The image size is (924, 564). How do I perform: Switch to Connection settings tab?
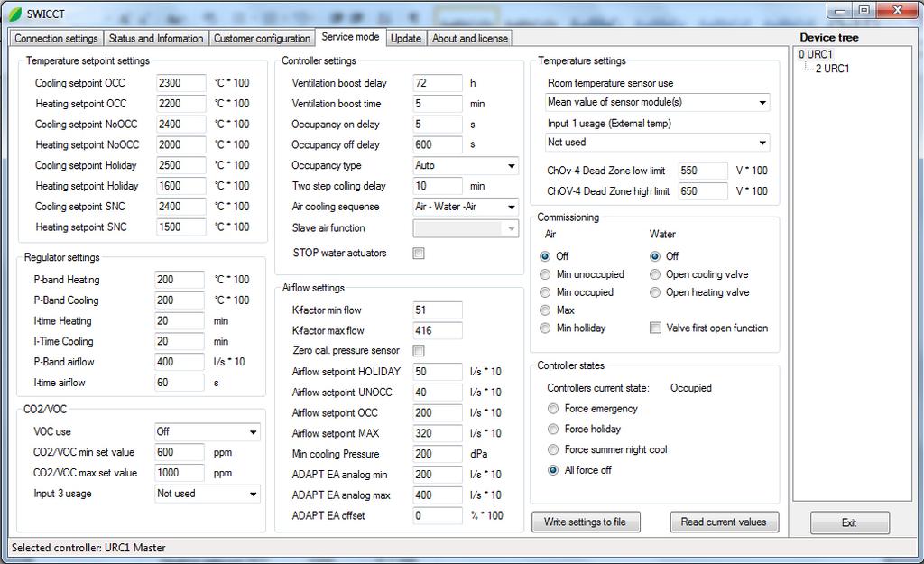56,38
